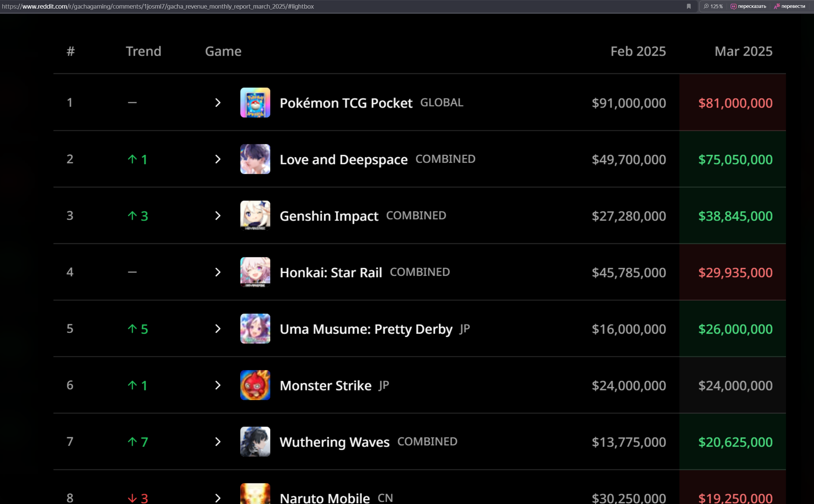Image resolution: width=814 pixels, height=504 pixels.
Task: Click the перевести translate button
Action: click(789, 6)
